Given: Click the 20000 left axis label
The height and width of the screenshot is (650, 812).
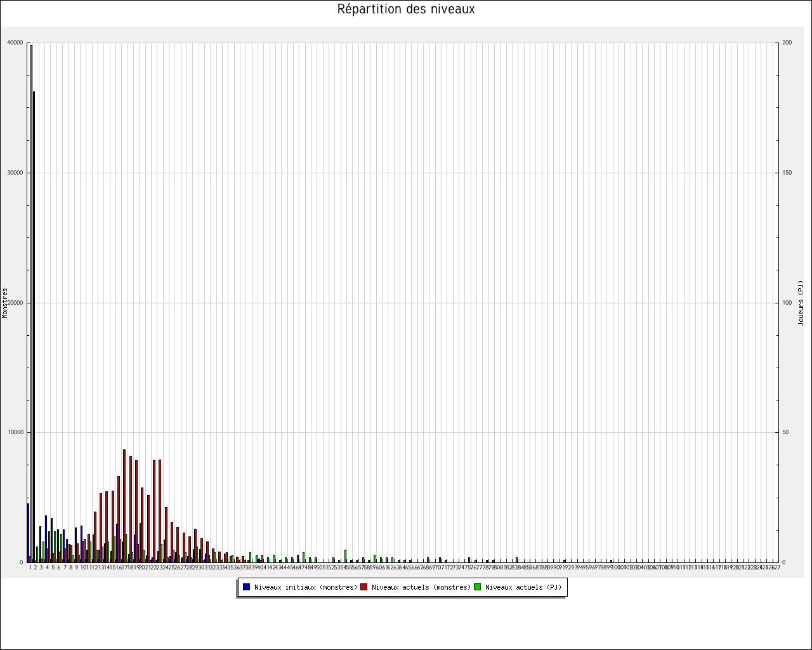Looking at the screenshot, I should point(15,303).
